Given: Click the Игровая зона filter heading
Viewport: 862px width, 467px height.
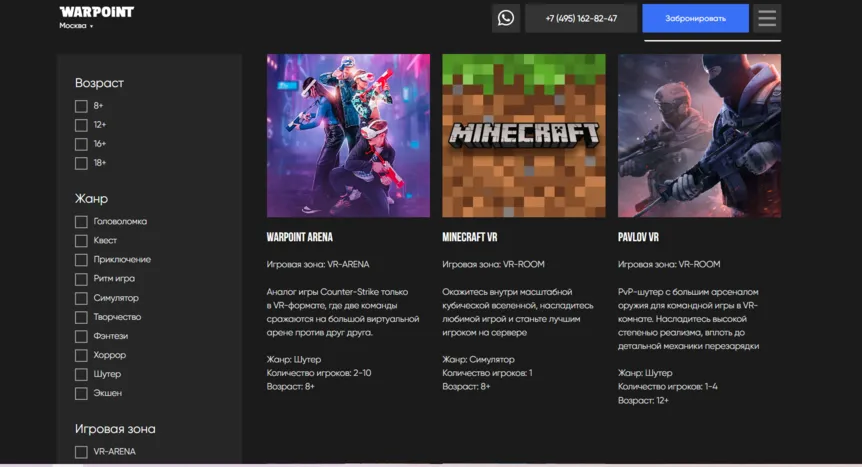Looking at the screenshot, I should (115, 429).
